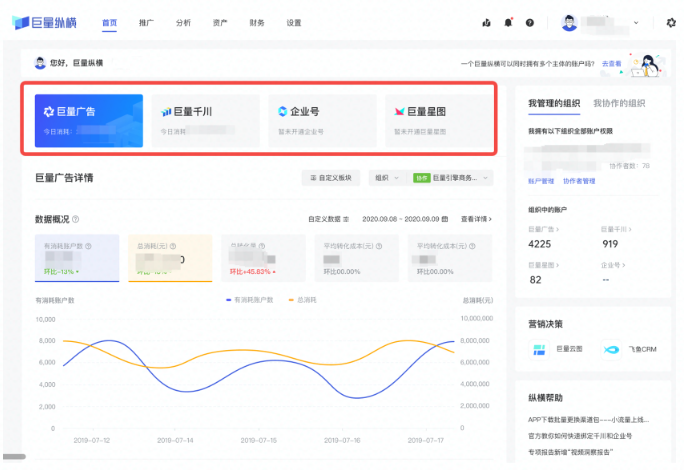Image resolution: width=684 pixels, height=470 pixels.
Task: Select the 巨量星图 product card
Action: click(439, 121)
